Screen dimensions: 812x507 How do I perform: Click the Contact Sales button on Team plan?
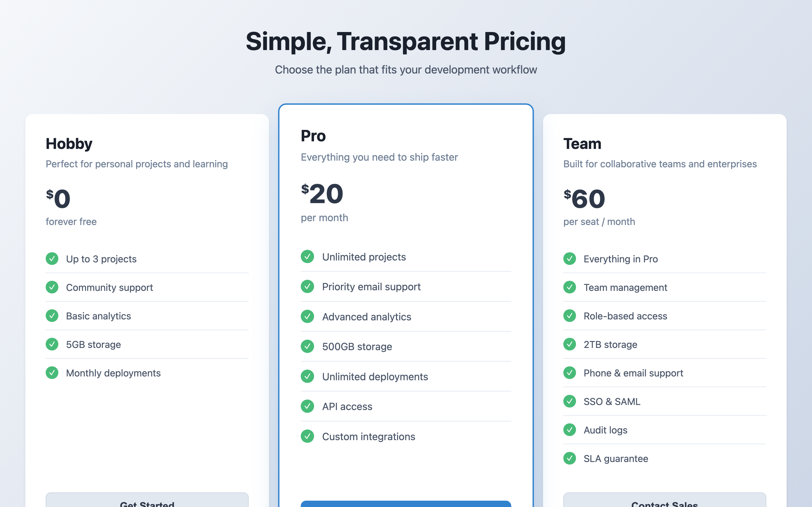(x=665, y=500)
